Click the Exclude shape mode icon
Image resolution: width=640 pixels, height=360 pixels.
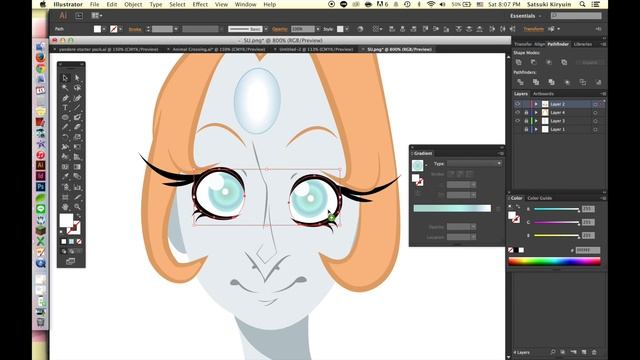564,62
